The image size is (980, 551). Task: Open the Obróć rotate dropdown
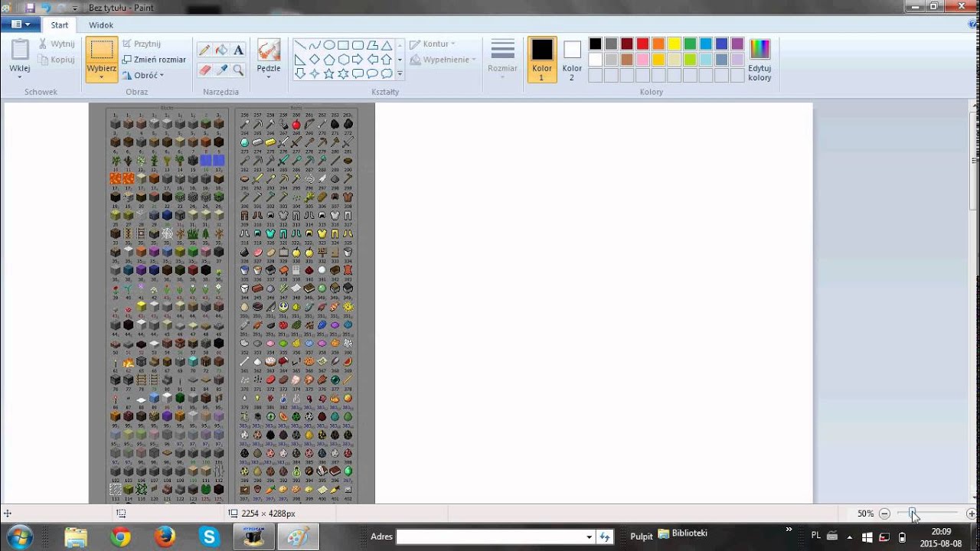click(142, 75)
